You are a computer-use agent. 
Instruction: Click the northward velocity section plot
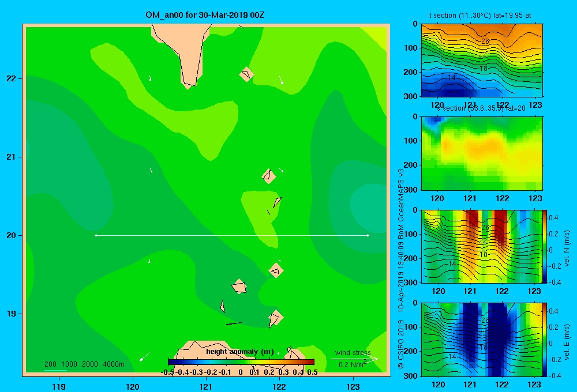482,246
